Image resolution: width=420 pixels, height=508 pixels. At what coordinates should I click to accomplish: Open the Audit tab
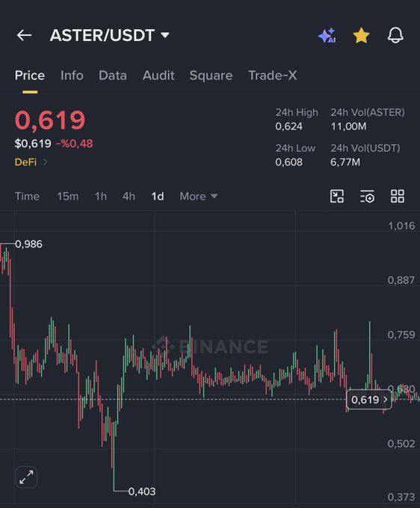pos(158,75)
